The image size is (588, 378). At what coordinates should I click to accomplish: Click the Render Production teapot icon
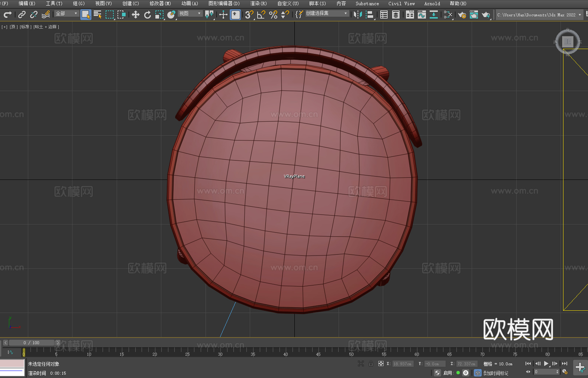pyautogui.click(x=486, y=14)
